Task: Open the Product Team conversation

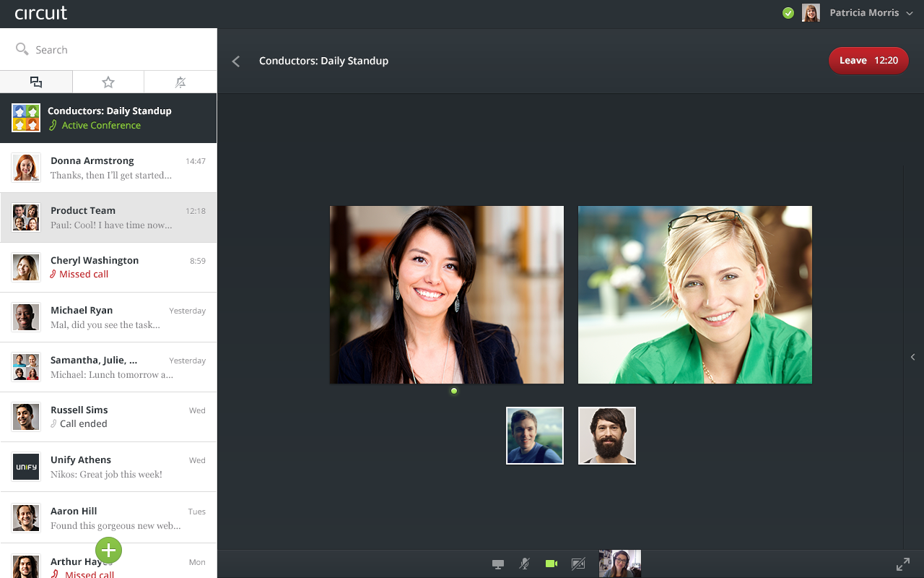Action: pos(108,217)
